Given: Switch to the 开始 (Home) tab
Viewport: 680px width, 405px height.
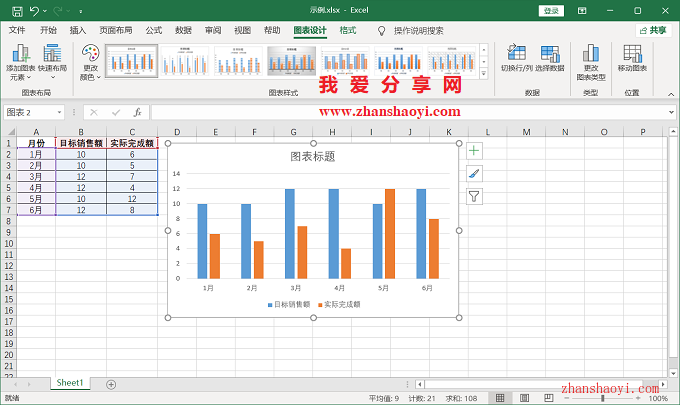Looking at the screenshot, I should [49, 30].
